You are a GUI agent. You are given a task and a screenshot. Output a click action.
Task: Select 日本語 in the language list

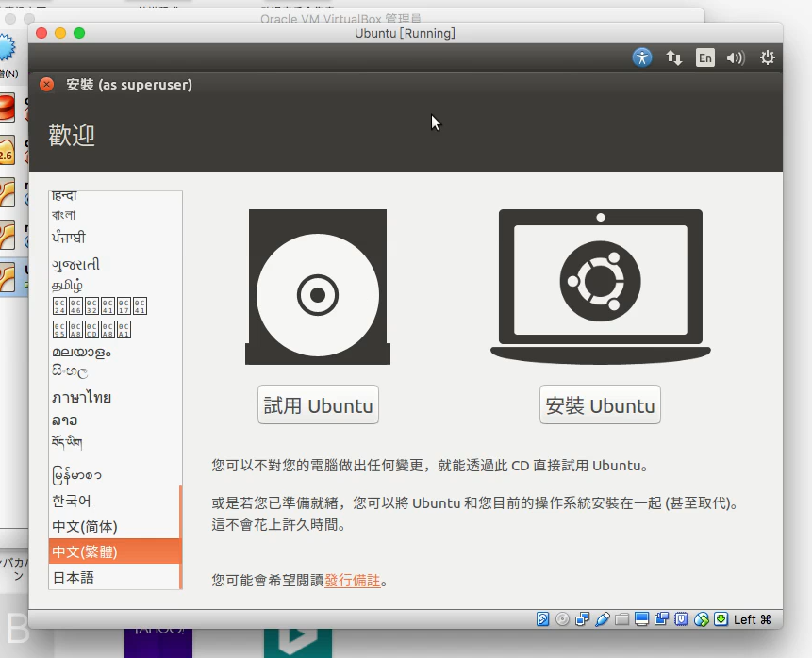pos(114,577)
